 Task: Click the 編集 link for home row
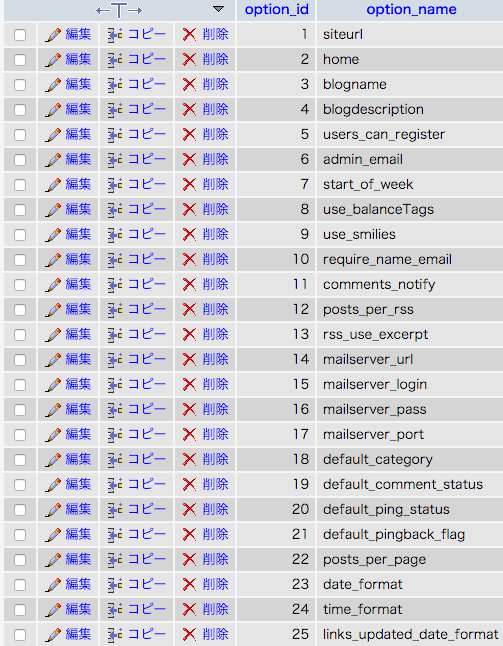click(78, 59)
